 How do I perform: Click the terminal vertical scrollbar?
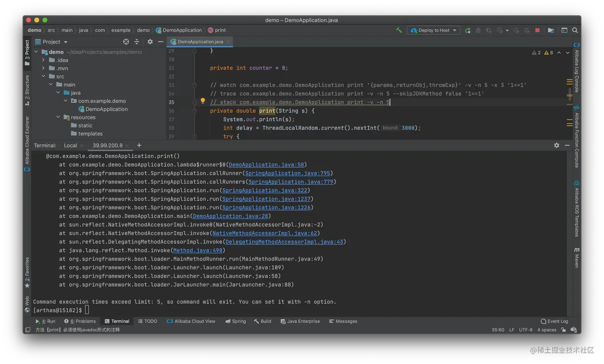pos(569,234)
